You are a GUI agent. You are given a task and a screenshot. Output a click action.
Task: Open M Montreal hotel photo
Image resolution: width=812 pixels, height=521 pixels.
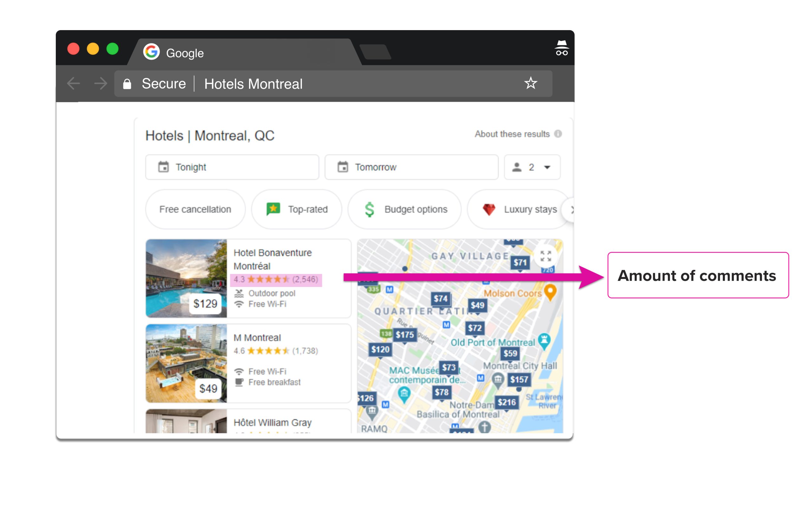(187, 363)
